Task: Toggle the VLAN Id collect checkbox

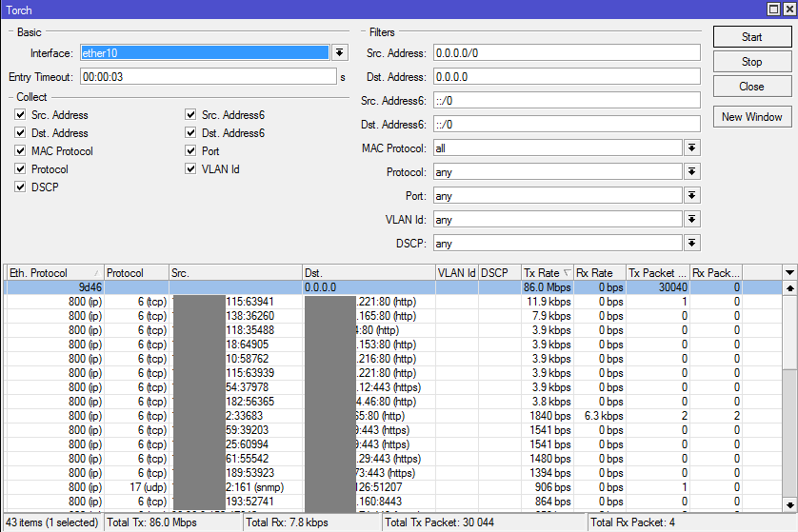Action: tap(190, 168)
